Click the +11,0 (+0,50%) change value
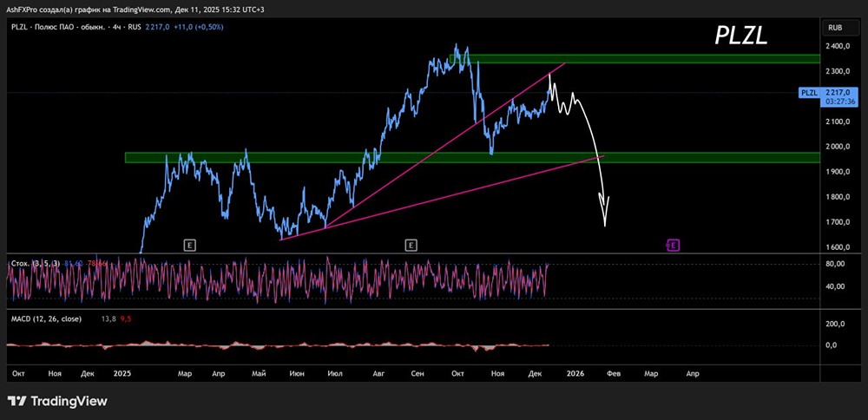The image size is (868, 420). pos(198,27)
